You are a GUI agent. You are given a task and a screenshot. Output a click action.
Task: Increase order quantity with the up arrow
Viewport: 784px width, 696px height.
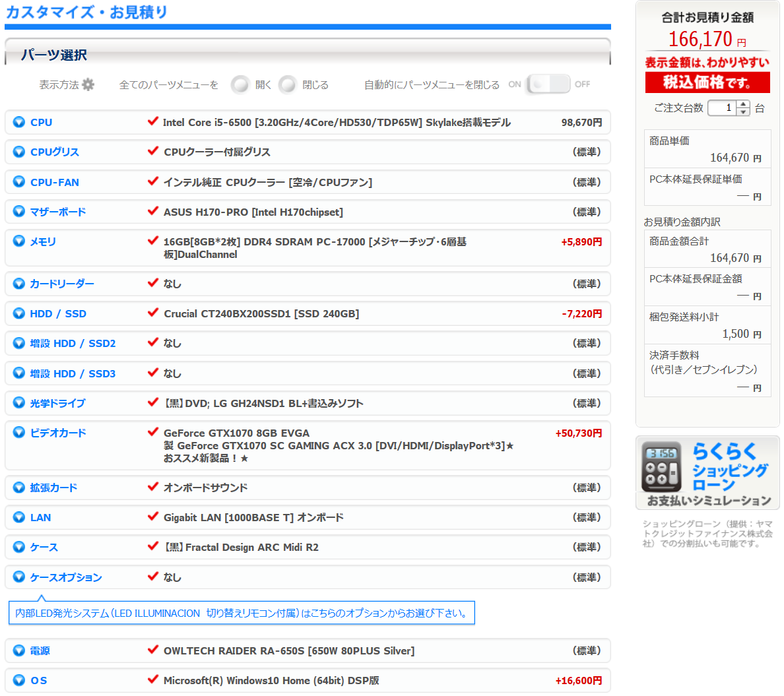click(744, 104)
